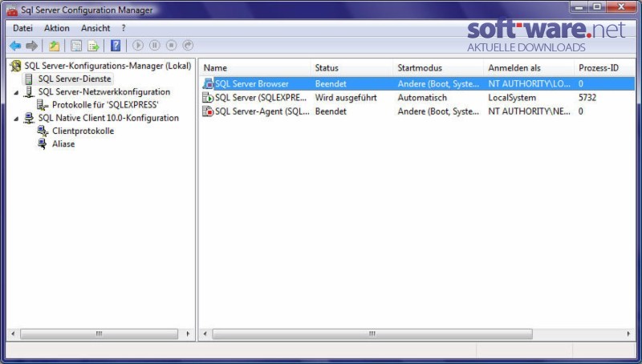Select SQL Server-Netzwerkkonfiguration tree label

(104, 92)
